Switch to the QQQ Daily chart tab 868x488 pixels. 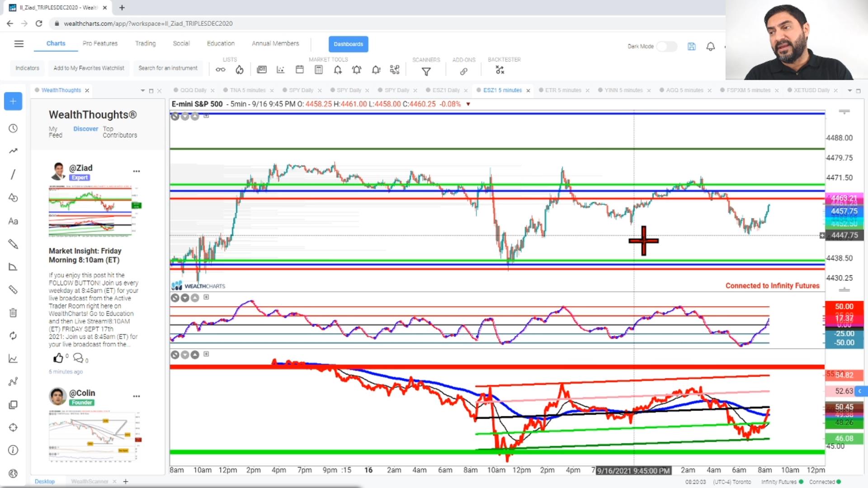click(x=193, y=90)
